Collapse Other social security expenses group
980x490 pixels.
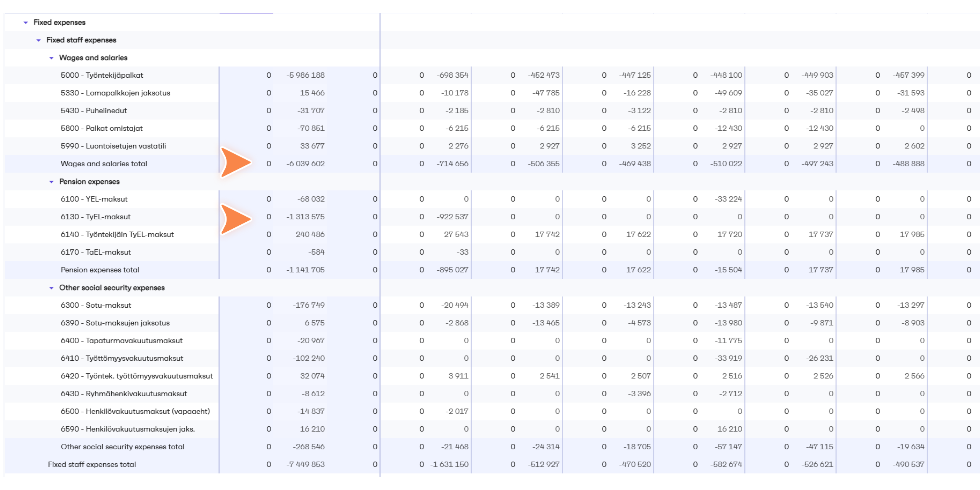(x=51, y=288)
